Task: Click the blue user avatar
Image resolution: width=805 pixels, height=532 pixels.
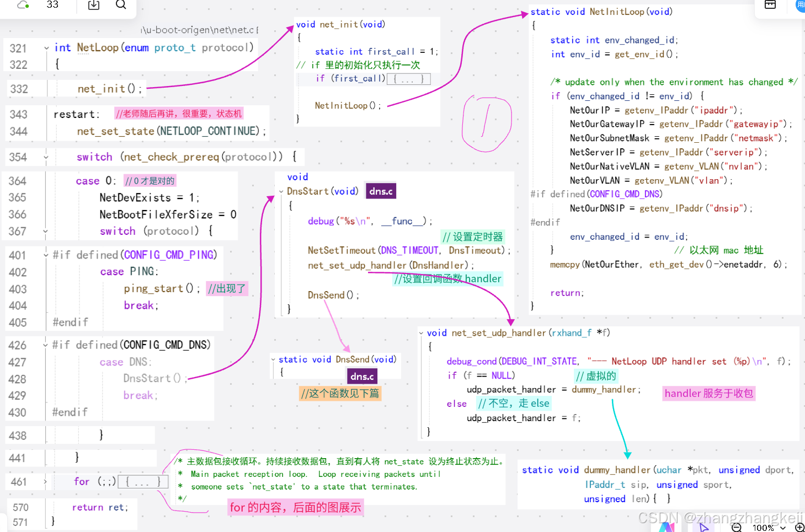Action: pyautogui.click(x=801, y=5)
